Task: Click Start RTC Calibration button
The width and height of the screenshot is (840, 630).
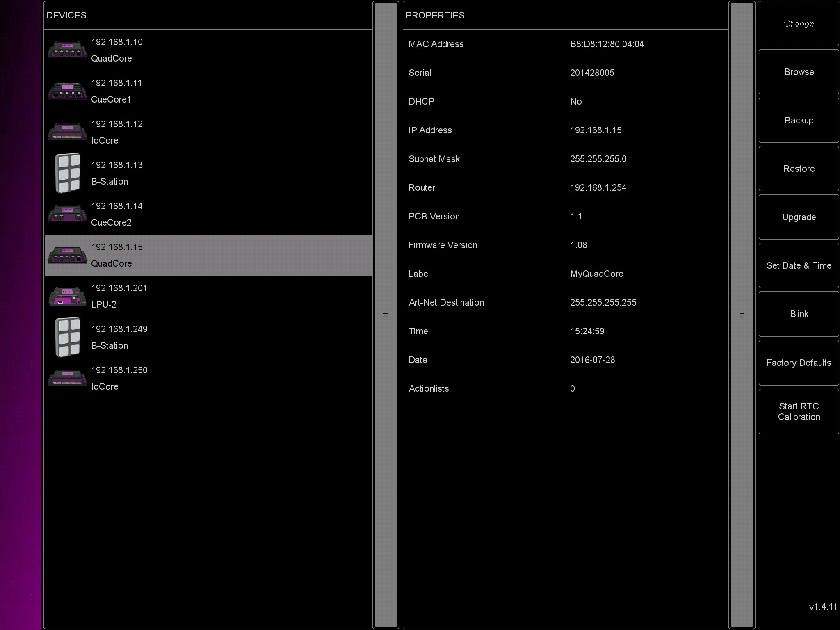Action: click(x=799, y=411)
